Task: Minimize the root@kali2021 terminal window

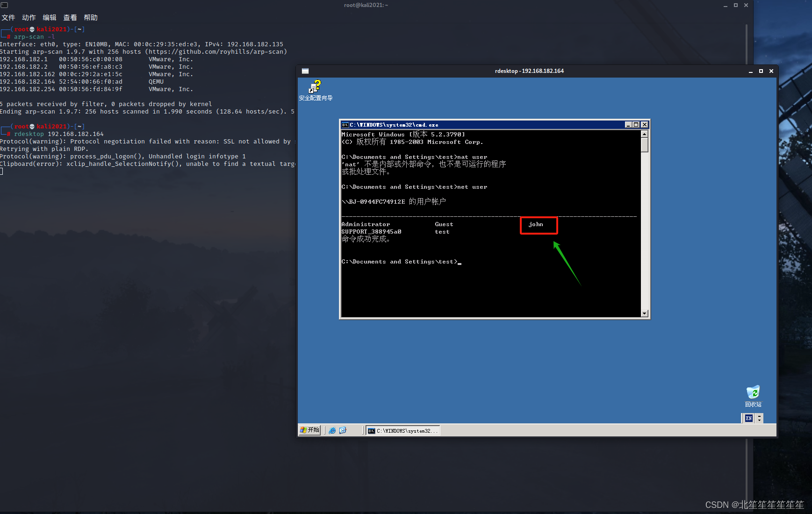Action: point(726,5)
